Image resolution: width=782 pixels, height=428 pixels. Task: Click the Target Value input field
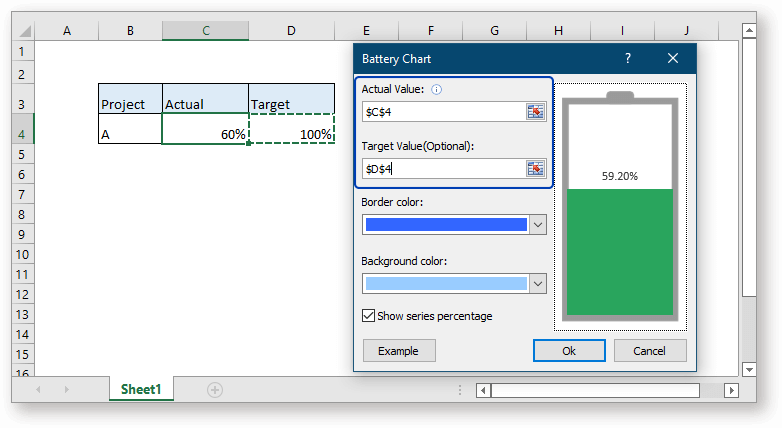coord(443,169)
